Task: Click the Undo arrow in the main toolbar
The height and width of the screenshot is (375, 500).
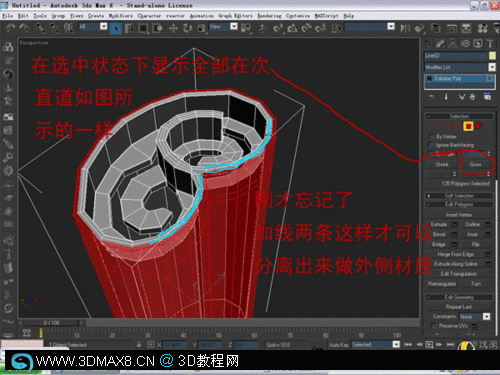Action: 11,28
